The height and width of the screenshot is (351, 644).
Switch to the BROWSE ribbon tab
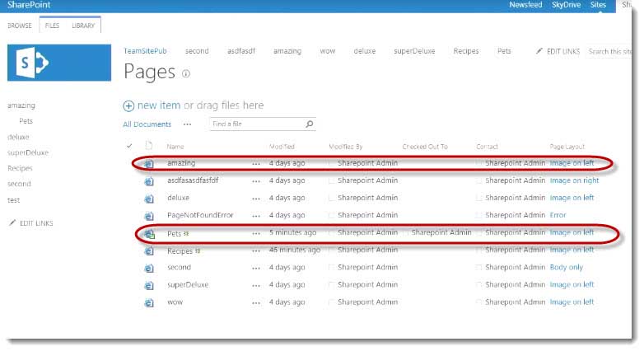click(x=19, y=26)
